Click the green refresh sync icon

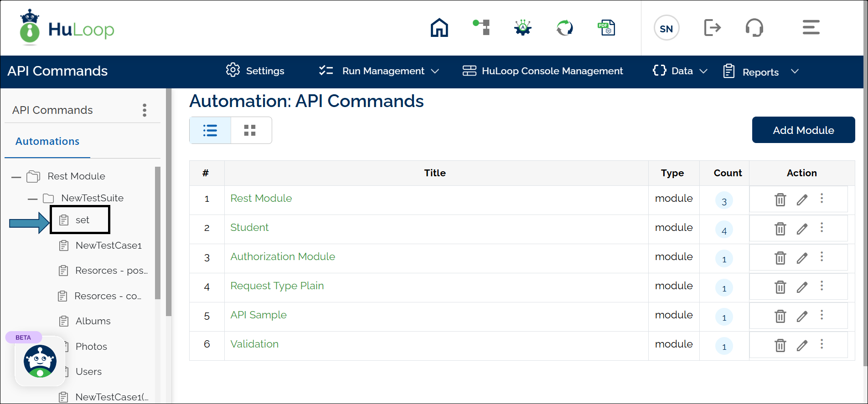pos(564,28)
